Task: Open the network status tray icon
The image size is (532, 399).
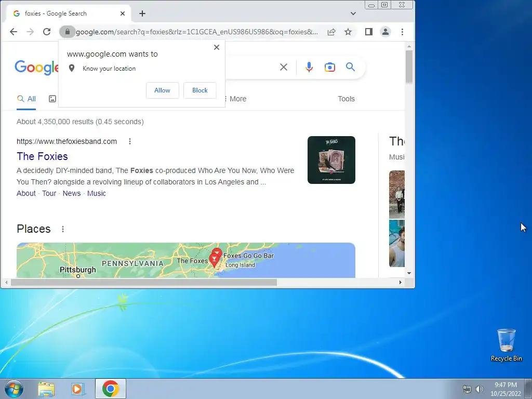Action: (x=467, y=389)
